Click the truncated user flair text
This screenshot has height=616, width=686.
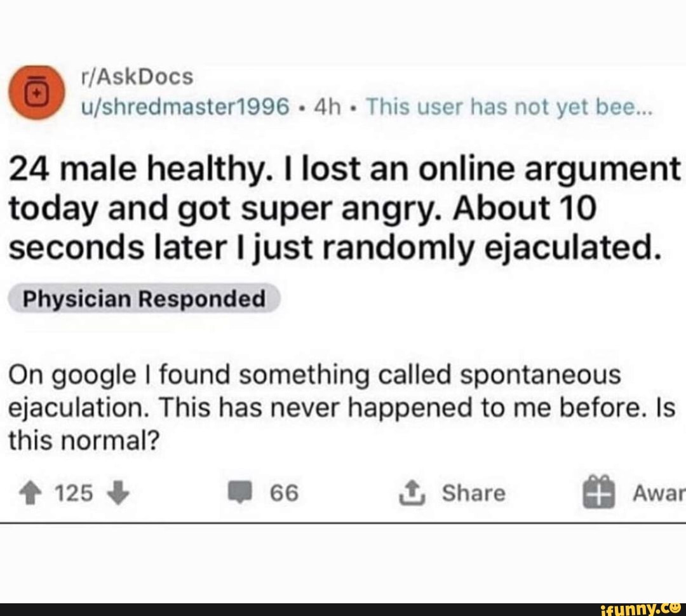pos(509,106)
